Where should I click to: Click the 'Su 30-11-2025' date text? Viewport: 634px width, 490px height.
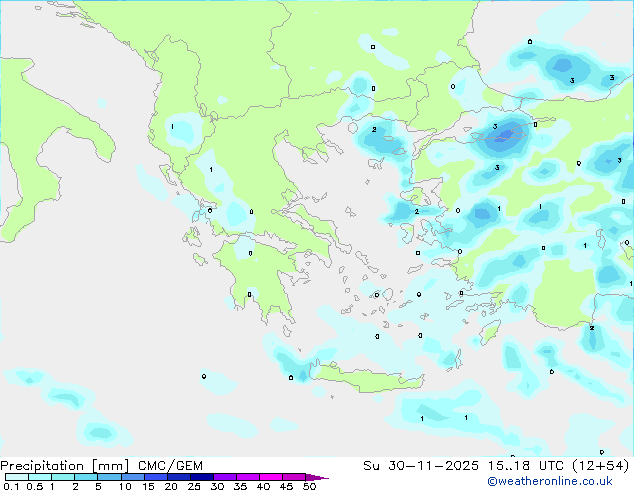pos(421,466)
